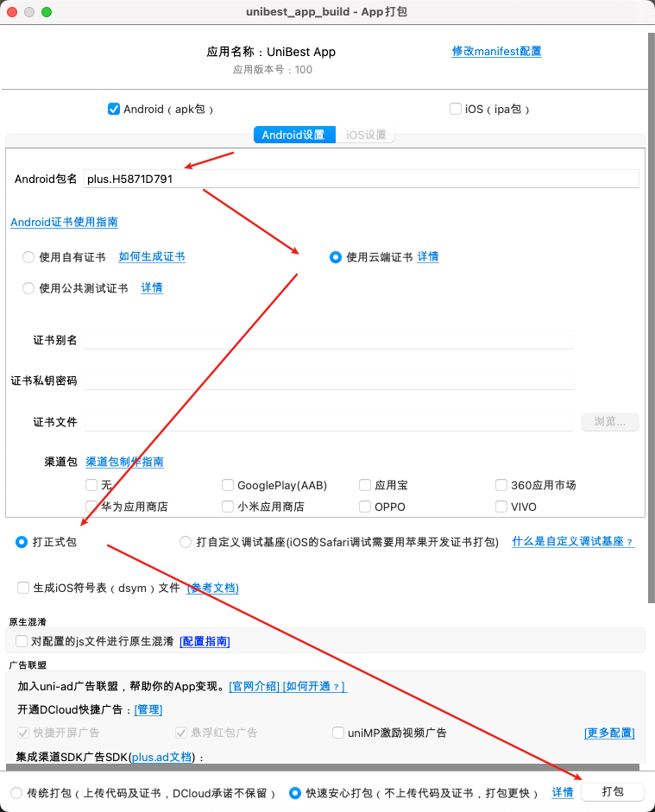This screenshot has width=655, height=812.
Task: Check the GooglePlay(AAB) channel checkbox
Action: pos(228,485)
